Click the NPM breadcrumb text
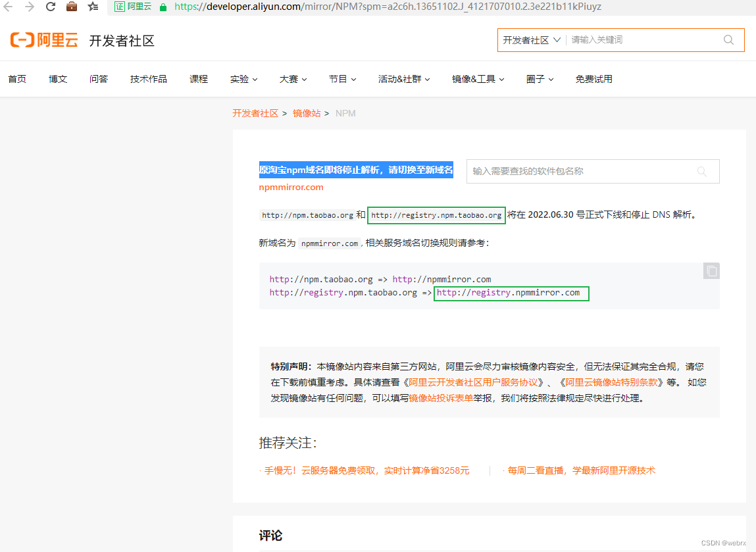This screenshot has width=756, height=552. [345, 113]
